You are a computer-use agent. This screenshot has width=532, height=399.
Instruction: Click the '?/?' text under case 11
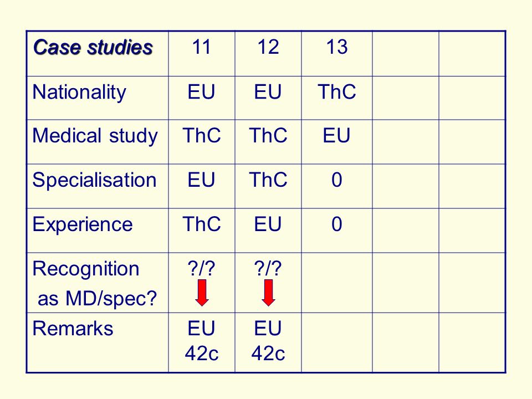coord(202,268)
